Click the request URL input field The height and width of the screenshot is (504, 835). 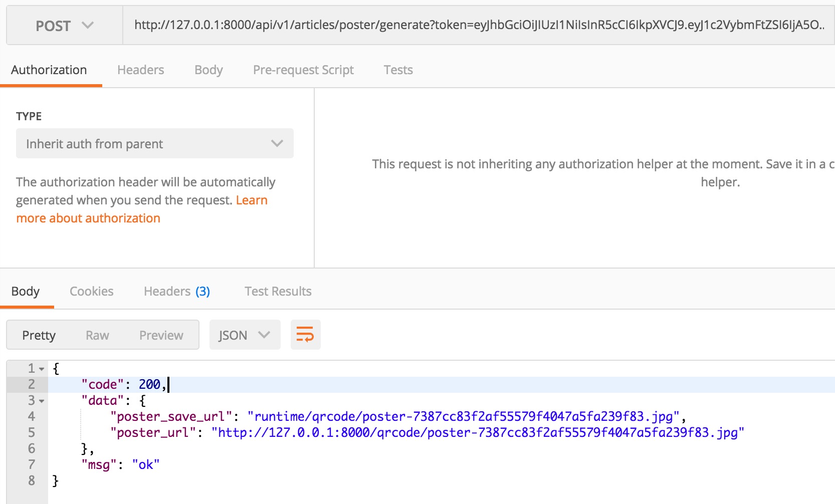pyautogui.click(x=478, y=25)
